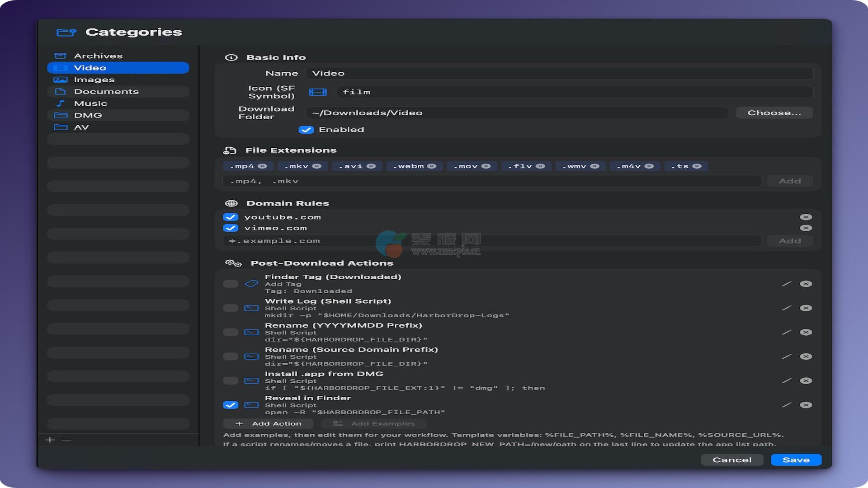Delete the youtube.com domain rule
The width and height of the screenshot is (868, 488).
coord(806,217)
